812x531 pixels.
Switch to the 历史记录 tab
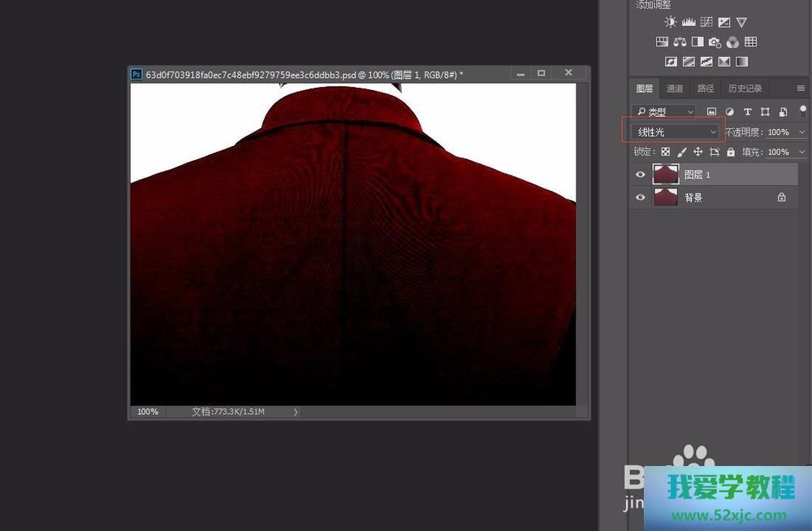pos(745,88)
